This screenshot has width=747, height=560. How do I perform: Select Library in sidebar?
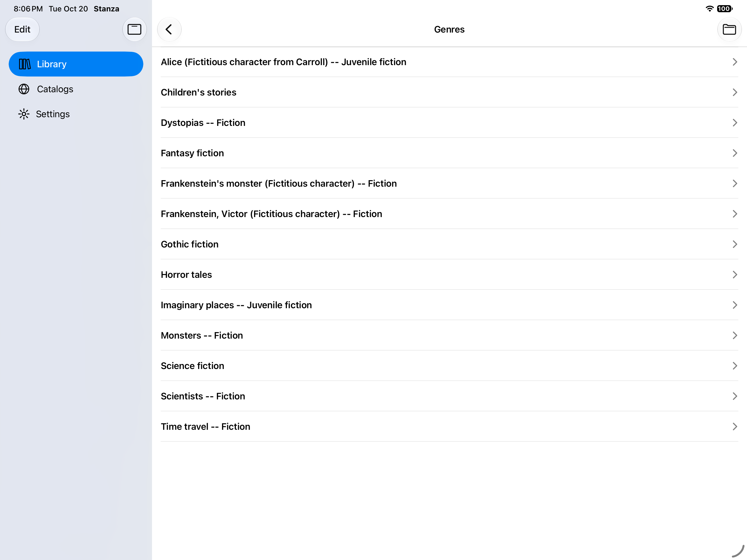[x=76, y=64]
